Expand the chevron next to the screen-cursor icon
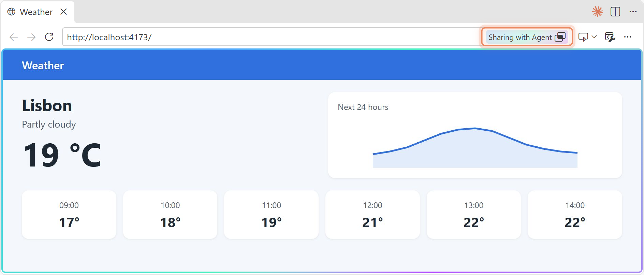 coord(594,37)
